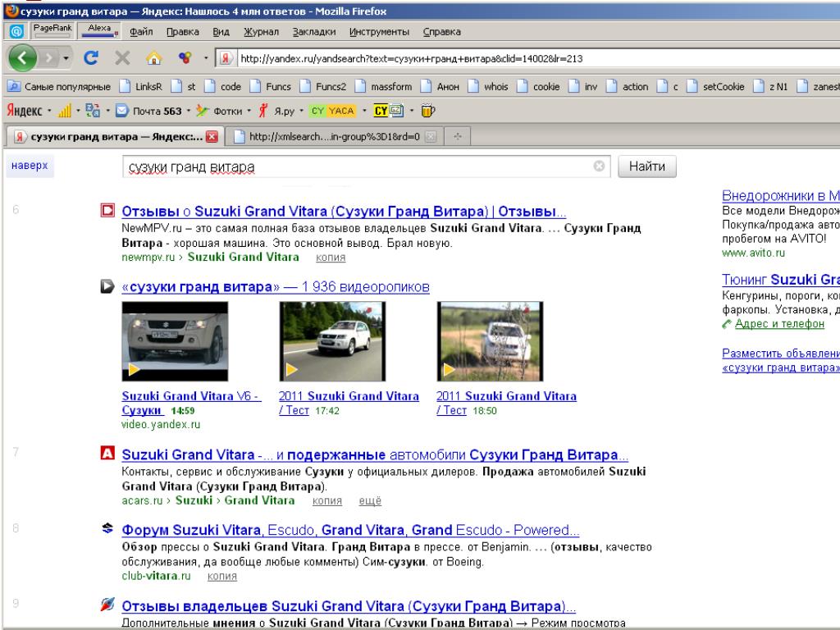
Task: Click the green Back navigation button
Action: click(22, 57)
